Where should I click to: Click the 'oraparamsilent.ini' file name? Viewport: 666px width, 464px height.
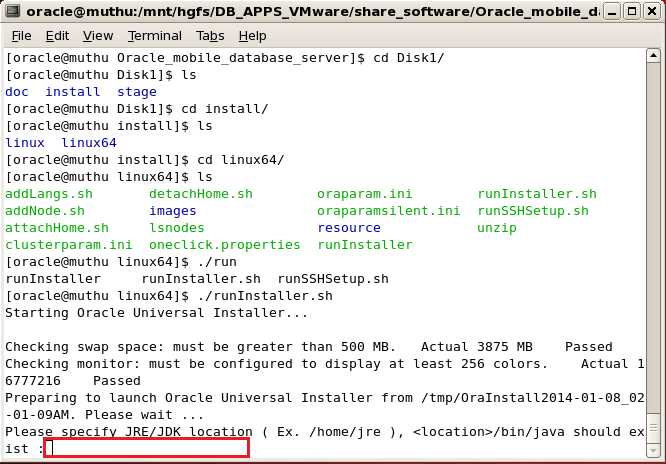[x=389, y=211]
